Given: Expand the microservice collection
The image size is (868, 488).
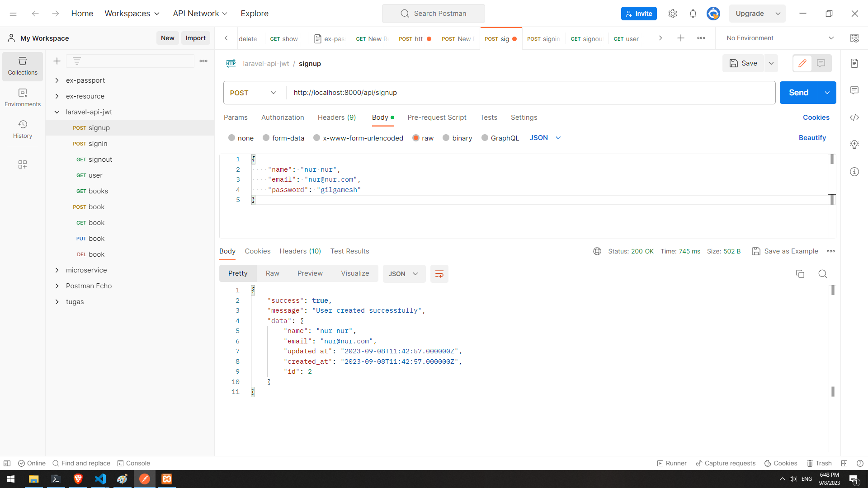Looking at the screenshot, I should (x=57, y=270).
